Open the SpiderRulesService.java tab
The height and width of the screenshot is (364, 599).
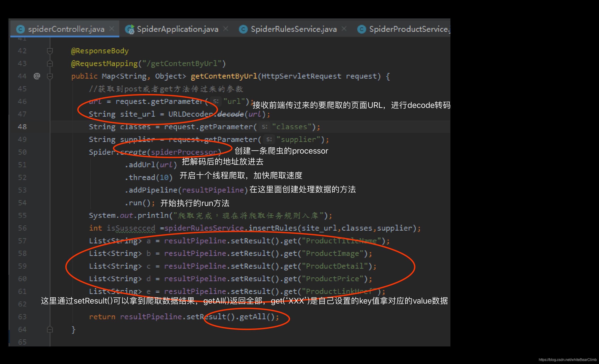point(294,29)
